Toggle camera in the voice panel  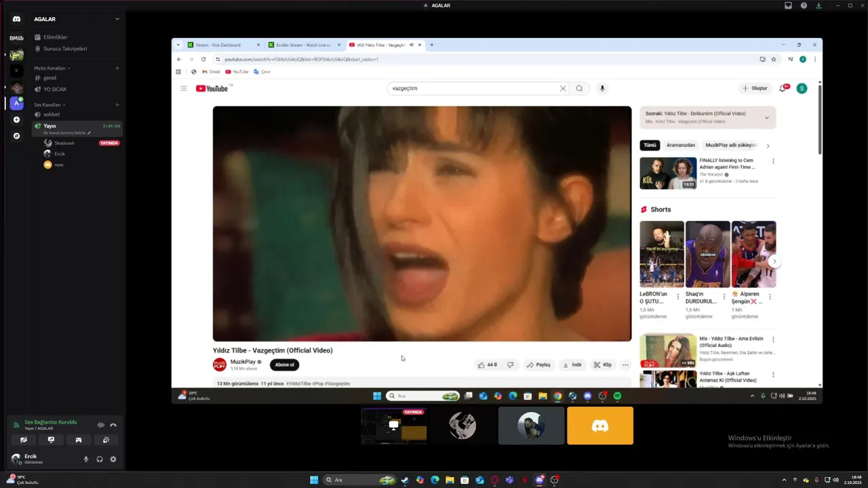[24, 440]
